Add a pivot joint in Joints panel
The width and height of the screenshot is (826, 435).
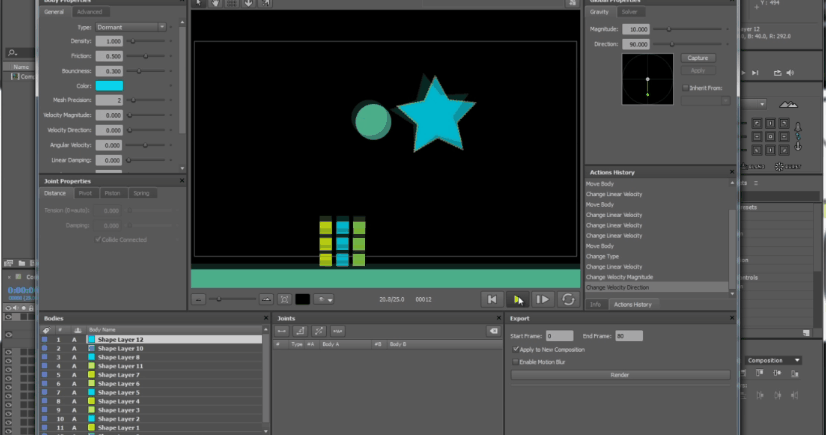pyautogui.click(x=300, y=331)
